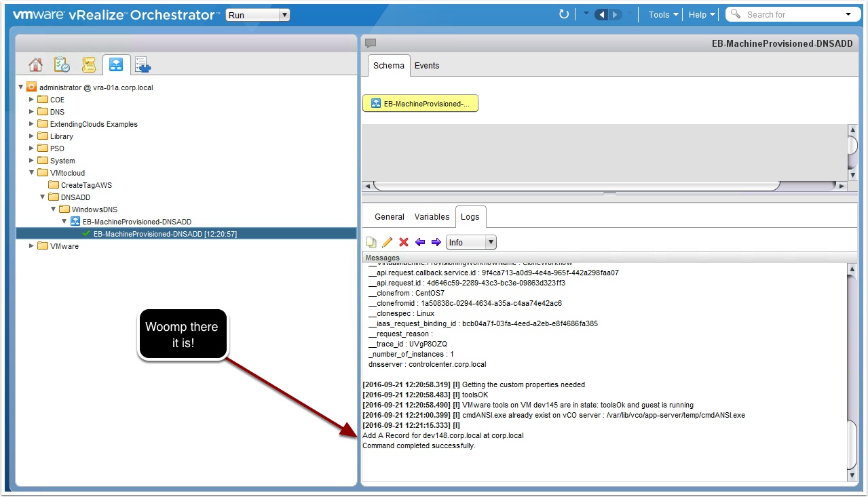Click the green check on the 12:20:57 run
Screen dimensions: 868x497
[86, 234]
